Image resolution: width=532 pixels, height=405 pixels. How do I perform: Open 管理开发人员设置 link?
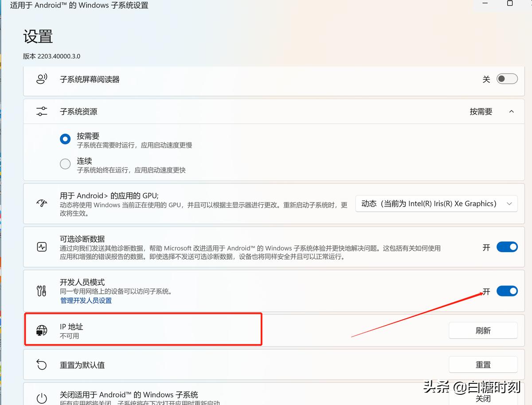(x=86, y=300)
